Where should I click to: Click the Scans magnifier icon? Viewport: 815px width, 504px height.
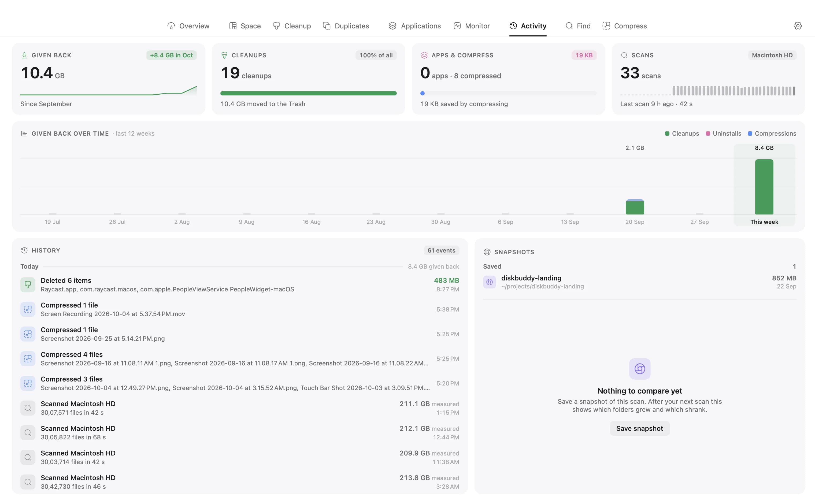(x=624, y=55)
